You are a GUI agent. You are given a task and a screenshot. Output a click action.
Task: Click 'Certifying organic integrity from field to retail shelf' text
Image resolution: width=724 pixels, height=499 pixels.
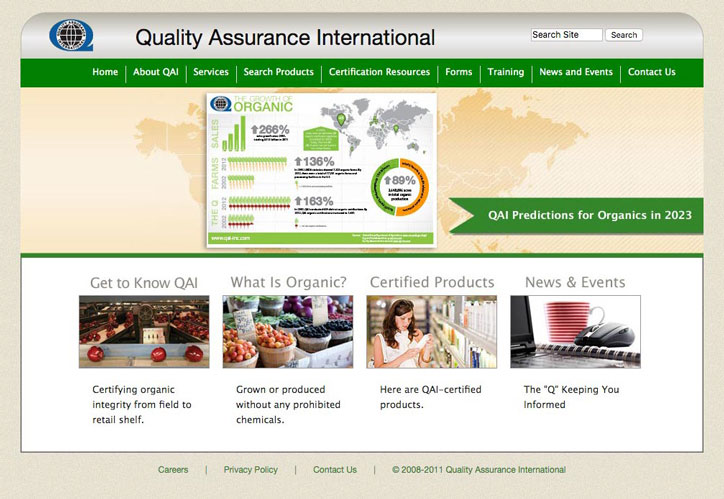point(142,404)
